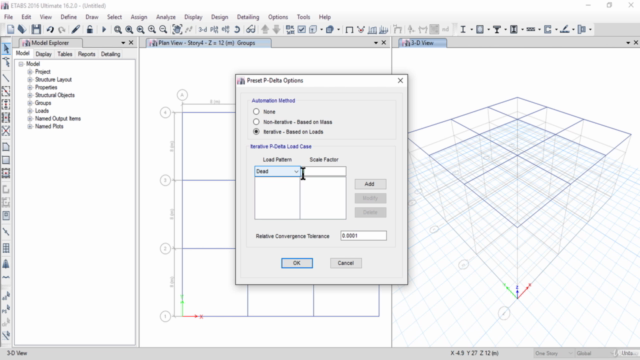
Task: Select the Pointer tool in left toolbar
Action: coord(6,49)
